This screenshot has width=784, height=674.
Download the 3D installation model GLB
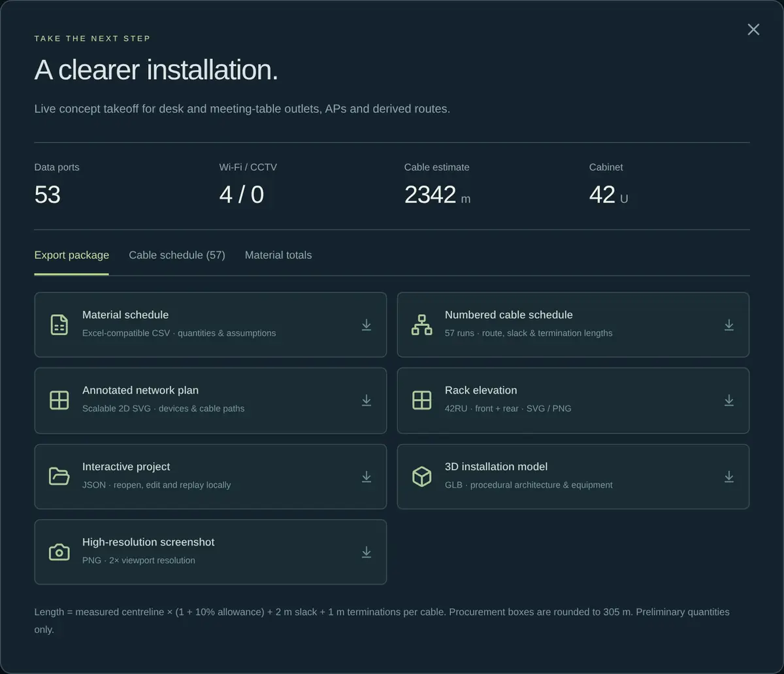[729, 477]
